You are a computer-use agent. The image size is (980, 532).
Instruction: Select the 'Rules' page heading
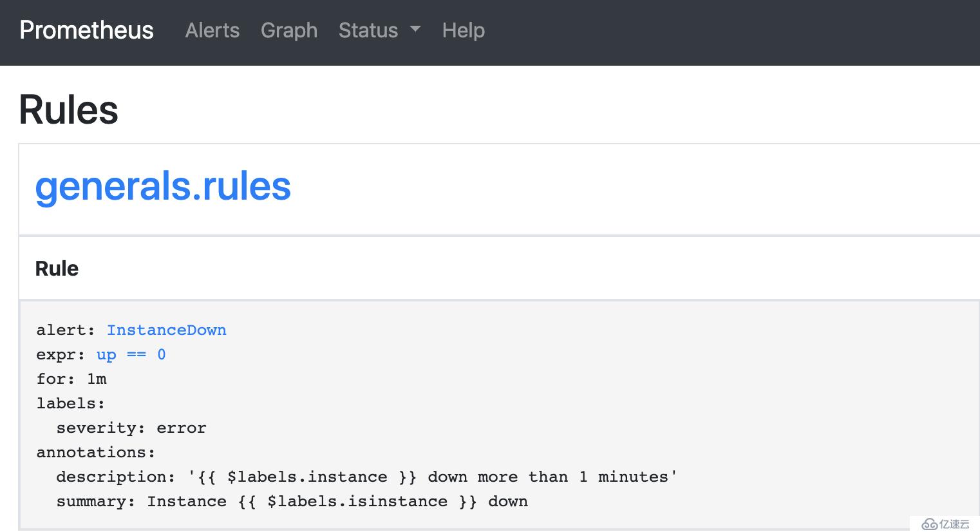click(69, 109)
